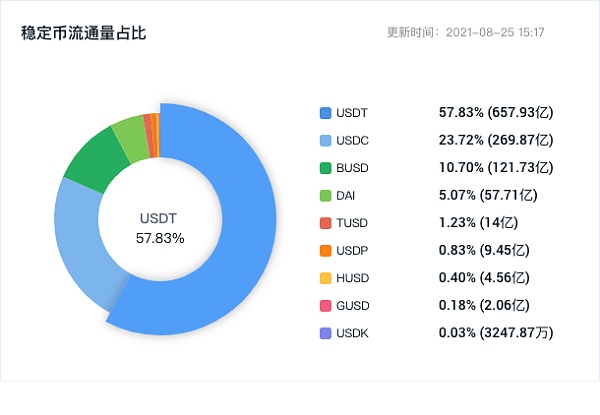This screenshot has width=600, height=415.
Task: Click the USDT 57.83% center label
Action: pos(160,228)
